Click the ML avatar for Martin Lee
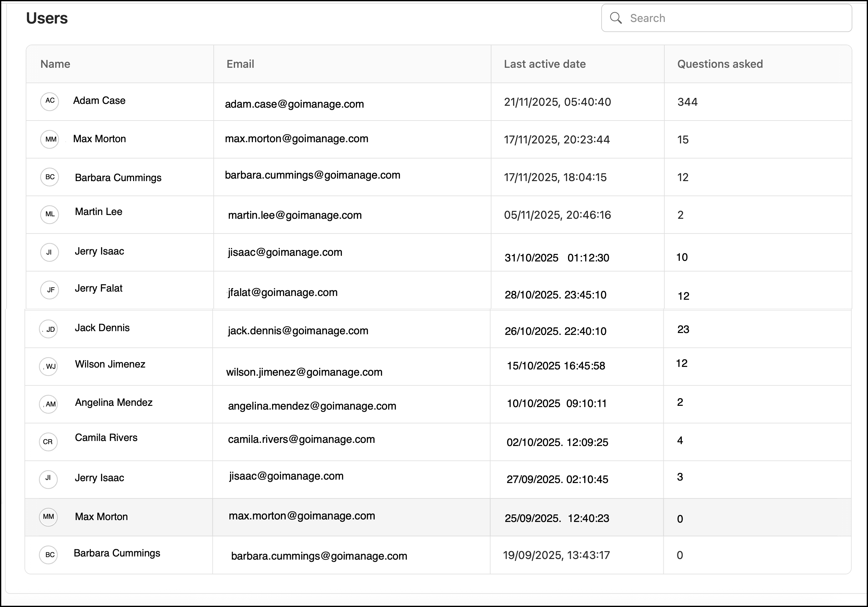868x607 pixels. pos(50,214)
